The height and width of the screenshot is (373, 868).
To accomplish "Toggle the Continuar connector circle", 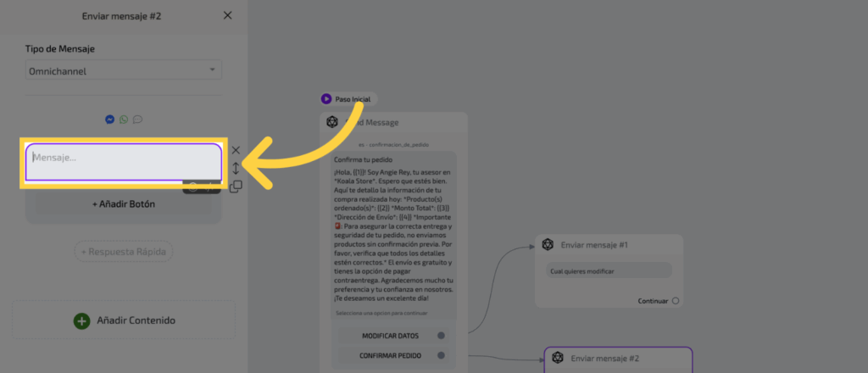I will pyautogui.click(x=675, y=301).
